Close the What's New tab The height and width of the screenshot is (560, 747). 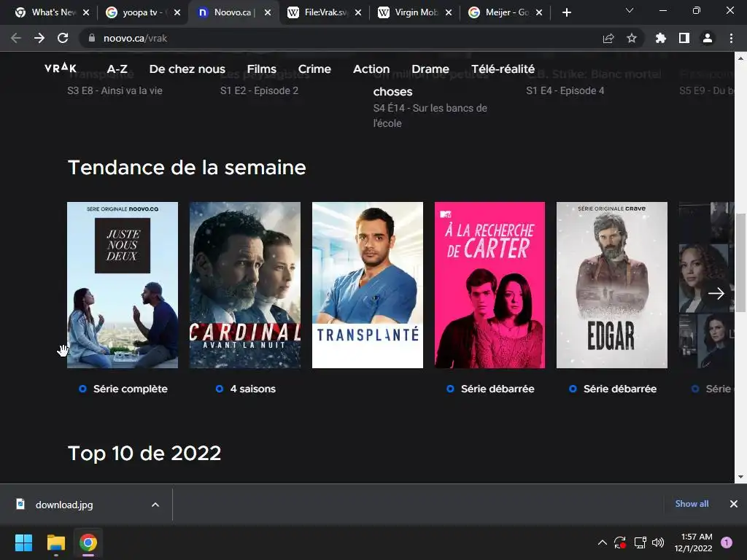pyautogui.click(x=86, y=12)
